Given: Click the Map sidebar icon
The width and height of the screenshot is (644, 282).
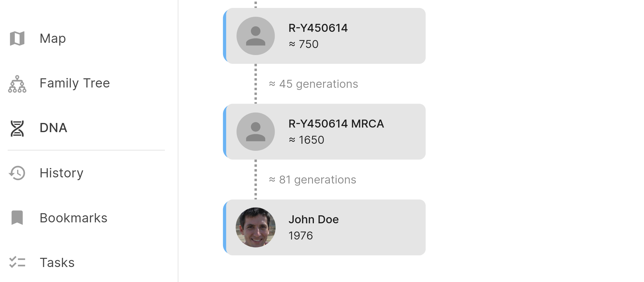Looking at the screenshot, I should click(17, 39).
